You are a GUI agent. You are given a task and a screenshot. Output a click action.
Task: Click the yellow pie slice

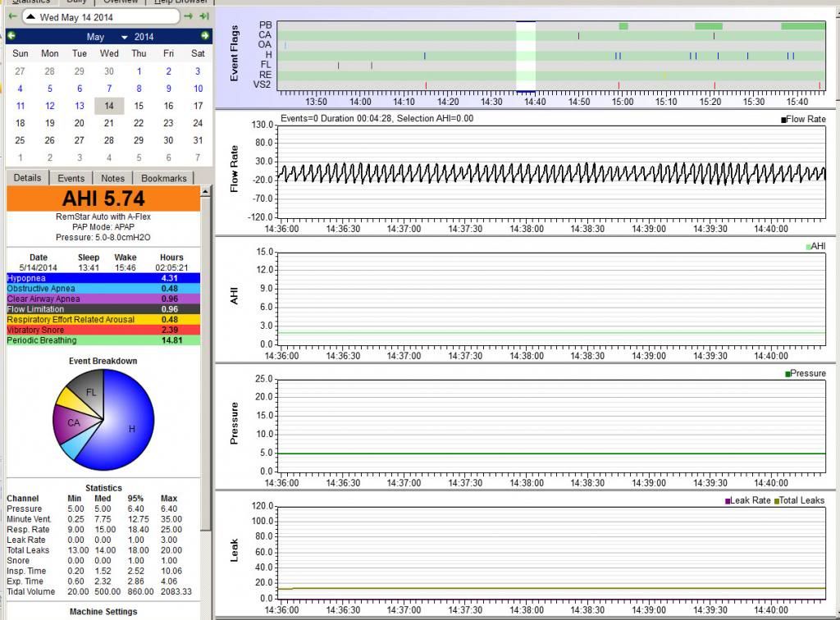tap(72, 400)
